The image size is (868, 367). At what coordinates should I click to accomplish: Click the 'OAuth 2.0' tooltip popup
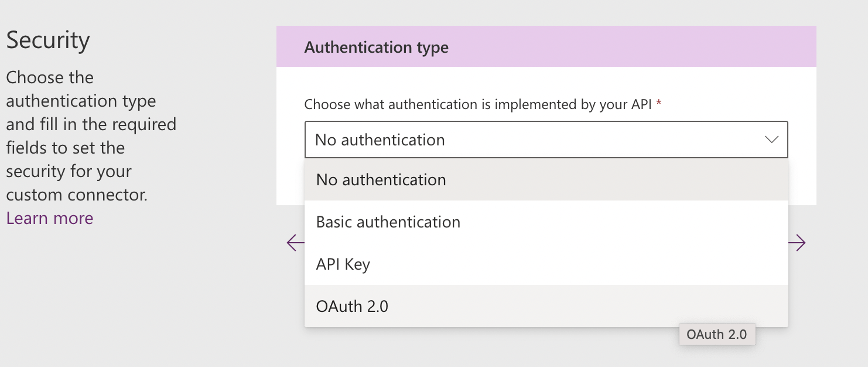716,335
